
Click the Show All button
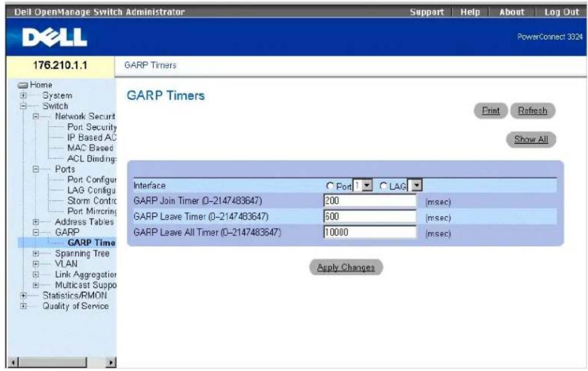click(x=531, y=140)
